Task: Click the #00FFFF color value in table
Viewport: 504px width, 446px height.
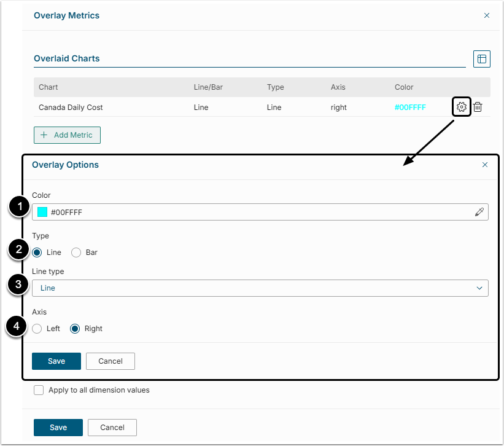Action: tap(410, 108)
